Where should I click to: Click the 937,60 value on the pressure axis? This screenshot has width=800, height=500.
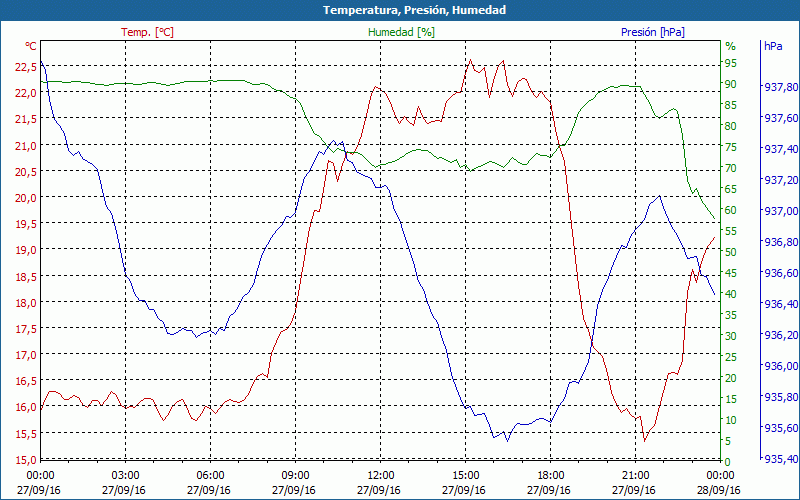(781, 118)
